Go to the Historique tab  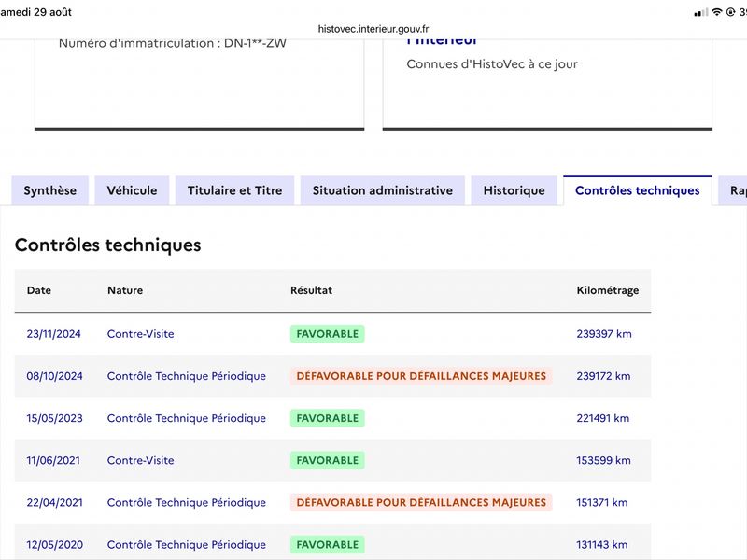(x=514, y=190)
